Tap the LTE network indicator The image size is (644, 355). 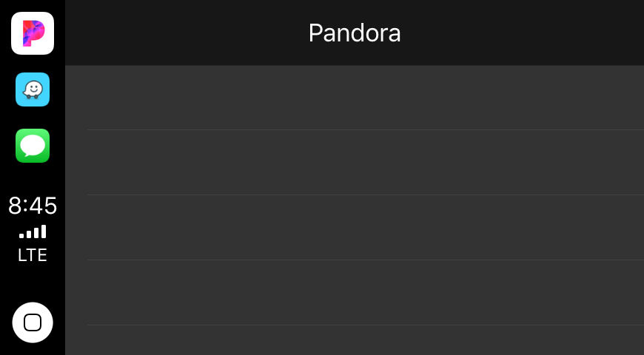click(x=33, y=256)
